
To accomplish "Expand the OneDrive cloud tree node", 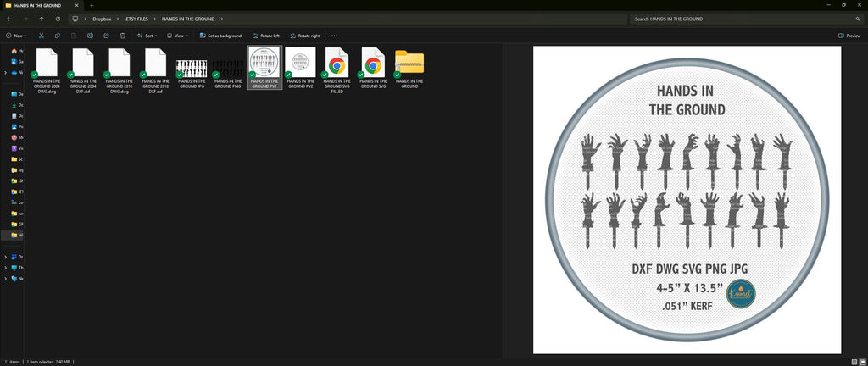I will 6,72.
